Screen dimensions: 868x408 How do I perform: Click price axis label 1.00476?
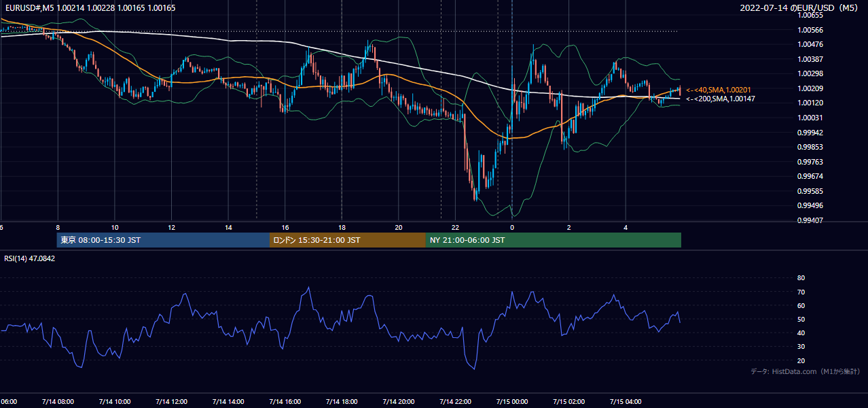coord(810,44)
